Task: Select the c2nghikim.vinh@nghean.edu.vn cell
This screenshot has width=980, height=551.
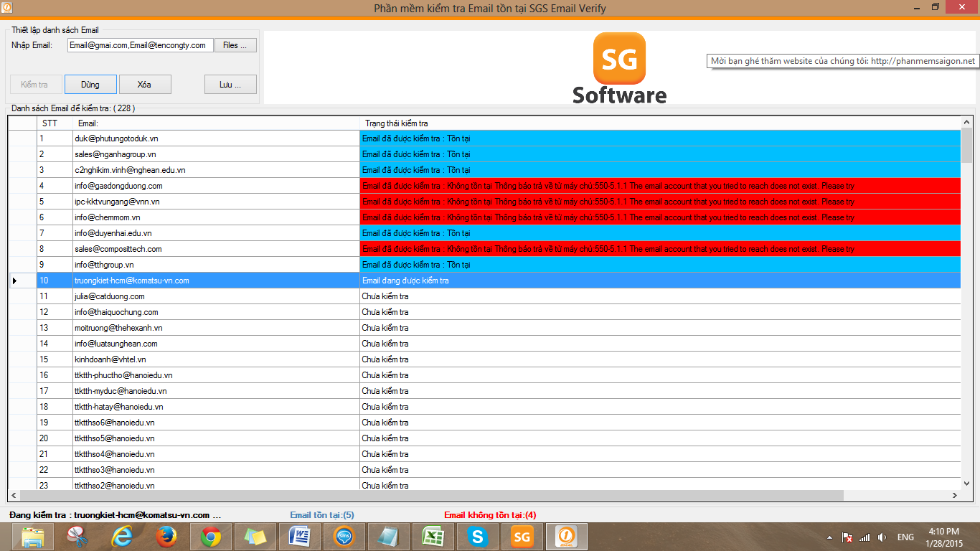Action: [x=216, y=170]
